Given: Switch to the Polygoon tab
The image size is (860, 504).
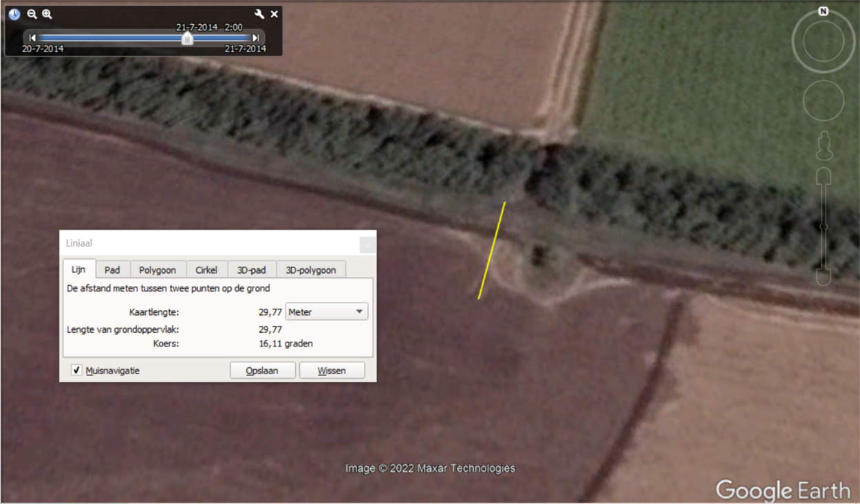Looking at the screenshot, I should click(158, 270).
